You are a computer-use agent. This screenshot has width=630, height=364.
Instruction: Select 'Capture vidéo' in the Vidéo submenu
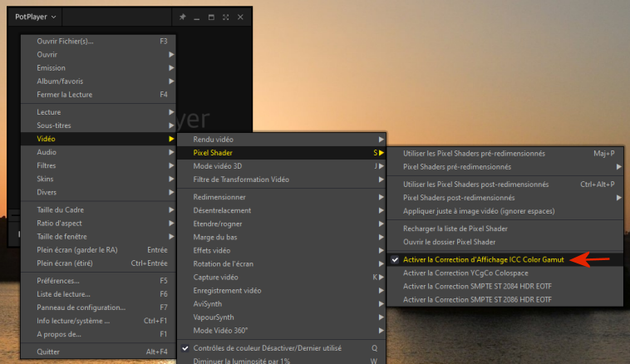(216, 277)
